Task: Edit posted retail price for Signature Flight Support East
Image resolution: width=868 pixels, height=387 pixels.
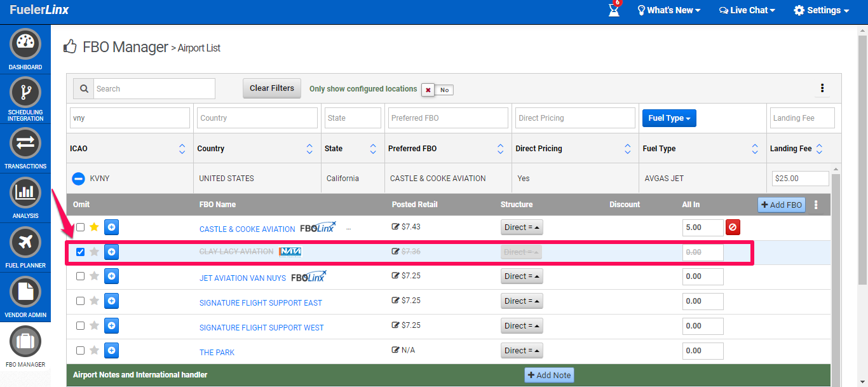Action: pos(396,301)
